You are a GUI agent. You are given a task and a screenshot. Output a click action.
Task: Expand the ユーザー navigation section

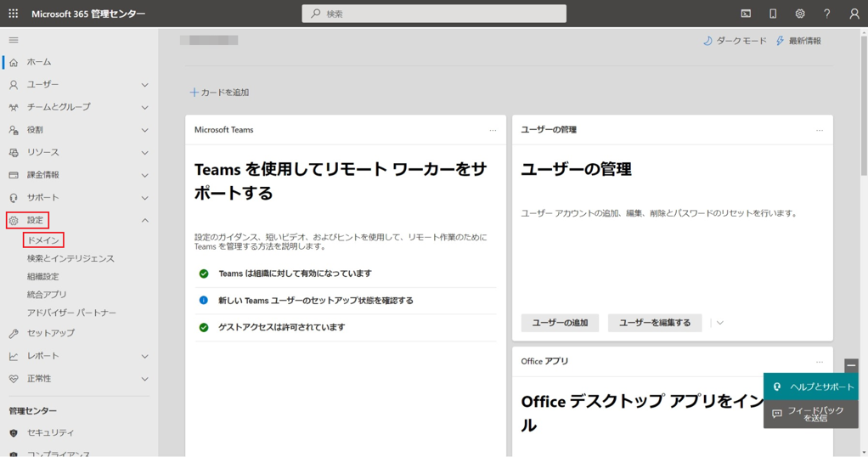click(144, 85)
